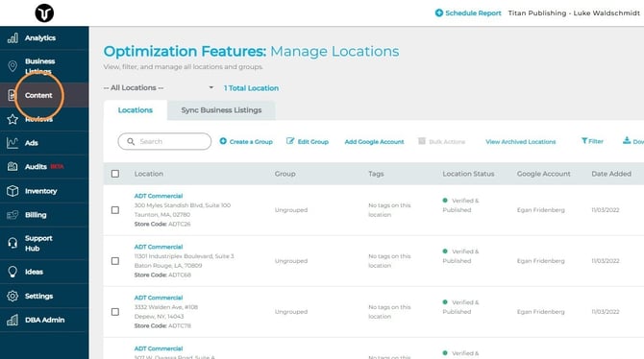The height and width of the screenshot is (359, 644).
Task: Open ADT Commercial link with store code ADTC68
Action: (x=159, y=247)
